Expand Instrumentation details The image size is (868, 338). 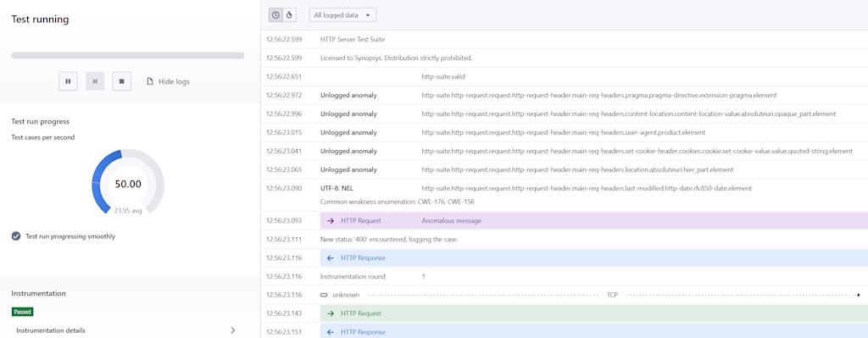126,330
